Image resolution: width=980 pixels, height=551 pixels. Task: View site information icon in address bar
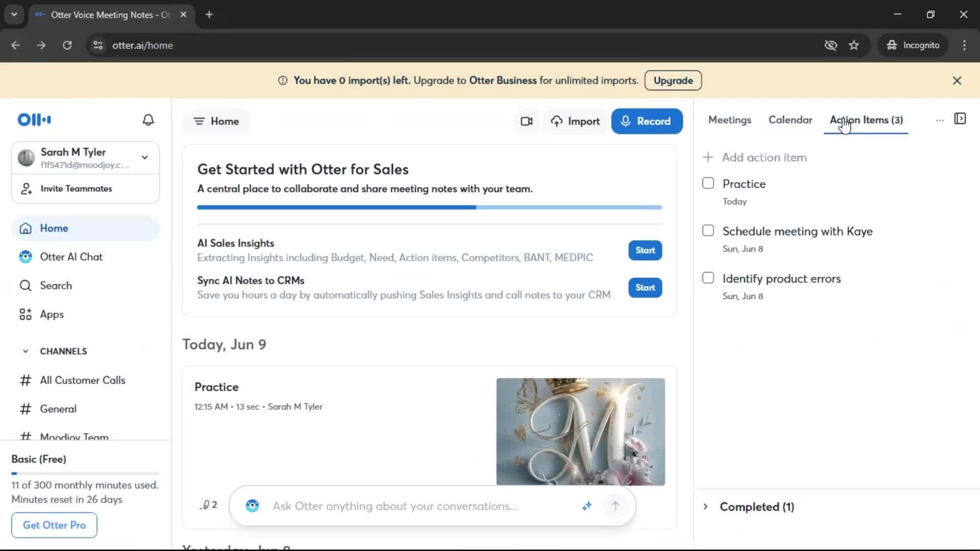(98, 45)
